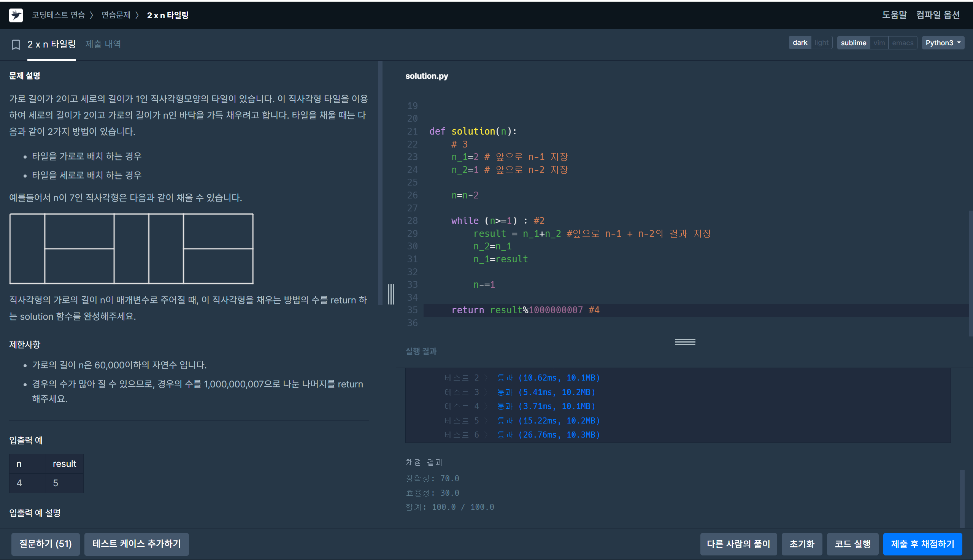Click the bookmark icon beside problem title

pyautogui.click(x=16, y=44)
